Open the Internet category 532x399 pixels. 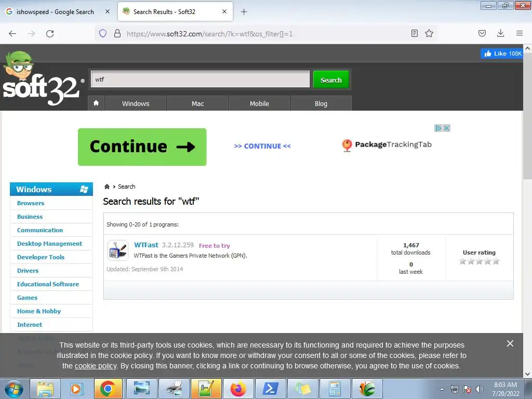click(x=30, y=325)
